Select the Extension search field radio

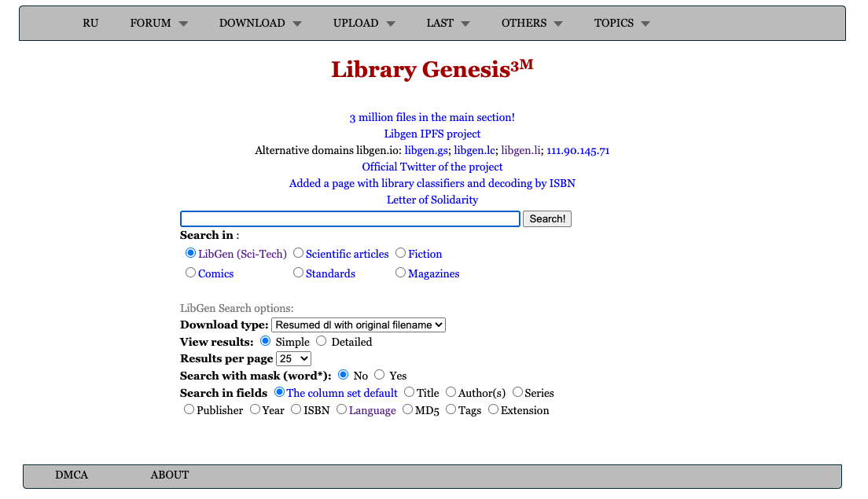(493, 409)
